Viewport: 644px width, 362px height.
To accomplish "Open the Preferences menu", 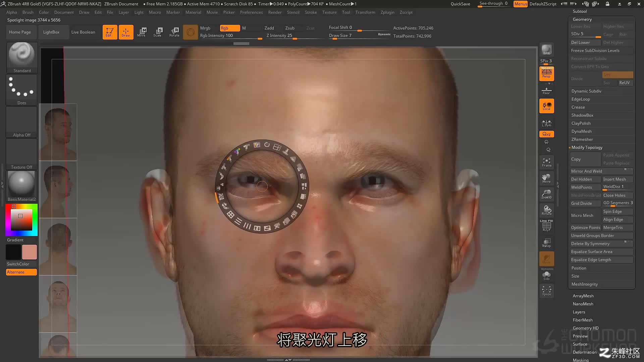I will [x=251, y=12].
